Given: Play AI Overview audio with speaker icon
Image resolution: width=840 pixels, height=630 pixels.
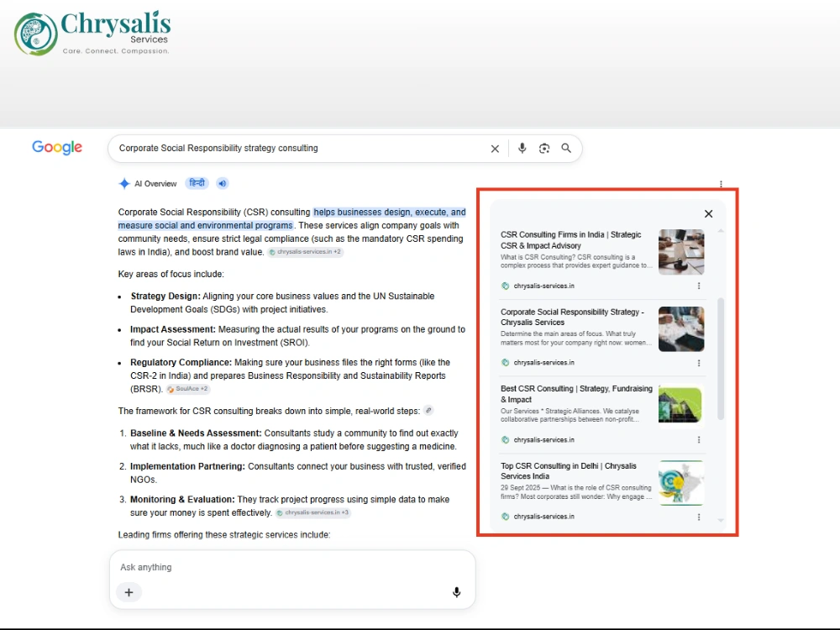Looking at the screenshot, I should (223, 184).
